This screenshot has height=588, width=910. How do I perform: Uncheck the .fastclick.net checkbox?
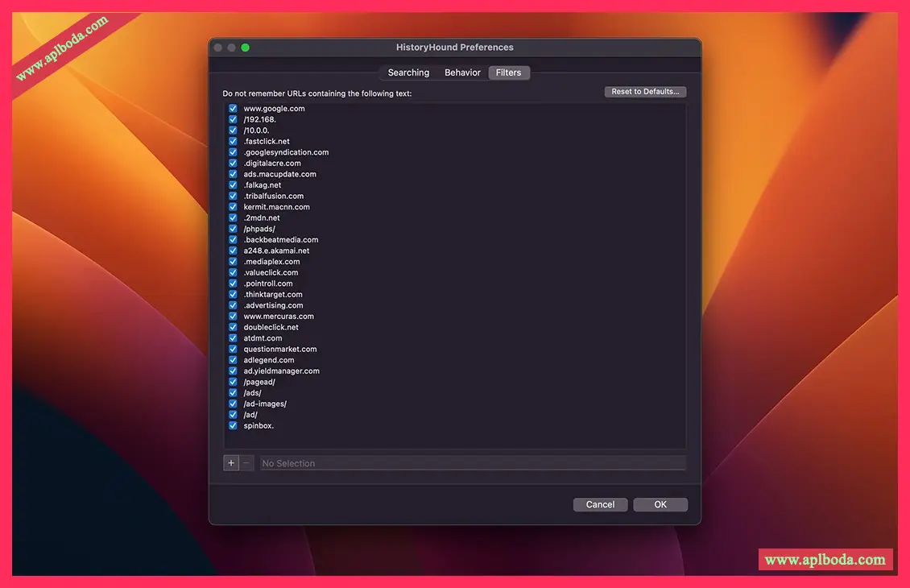coord(233,141)
